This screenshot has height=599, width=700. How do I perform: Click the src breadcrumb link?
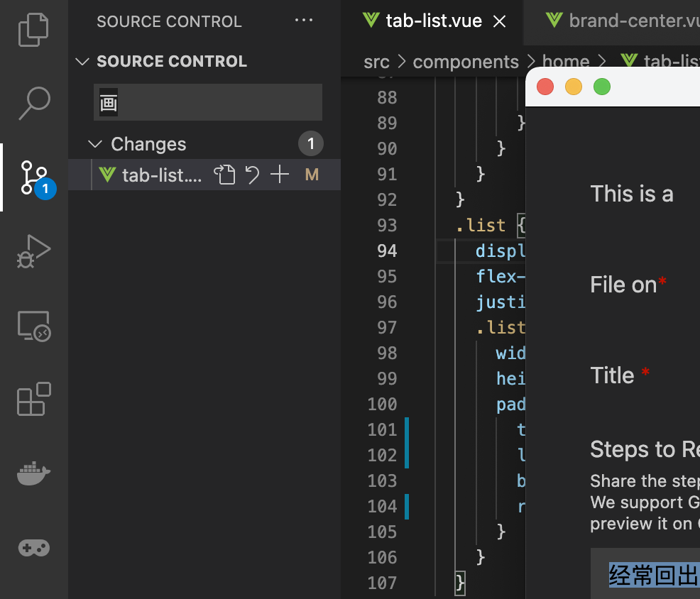click(x=376, y=62)
